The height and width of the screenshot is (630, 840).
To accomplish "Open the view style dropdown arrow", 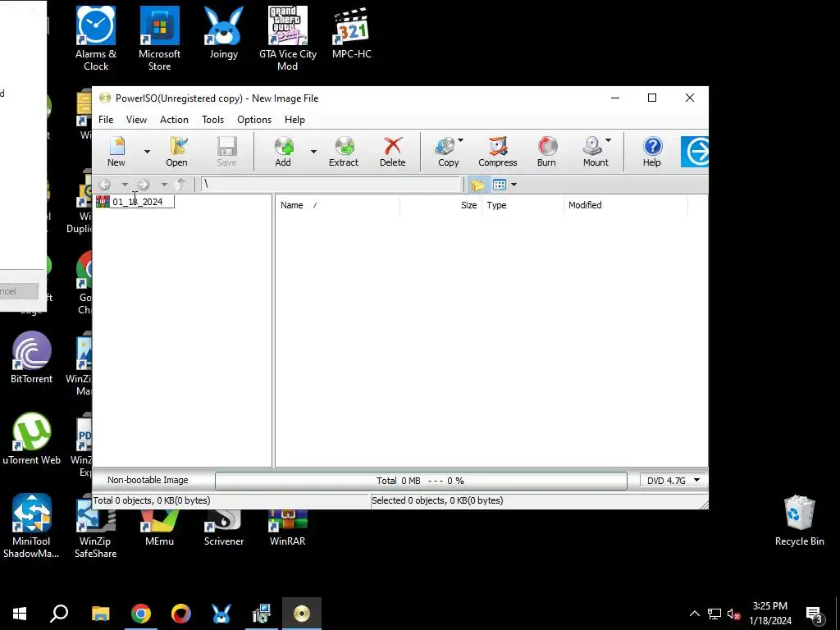I will [x=514, y=185].
